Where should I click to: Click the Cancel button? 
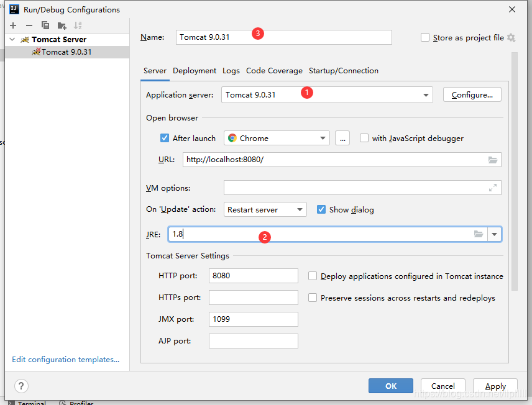443,386
